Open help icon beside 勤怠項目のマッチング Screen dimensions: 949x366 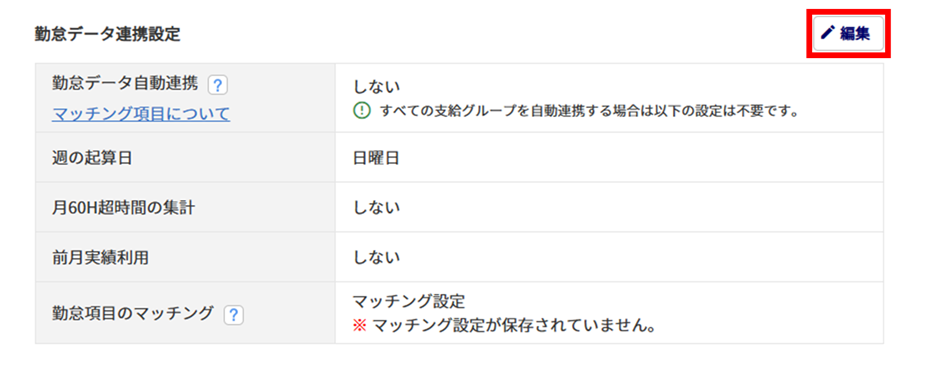[234, 315]
